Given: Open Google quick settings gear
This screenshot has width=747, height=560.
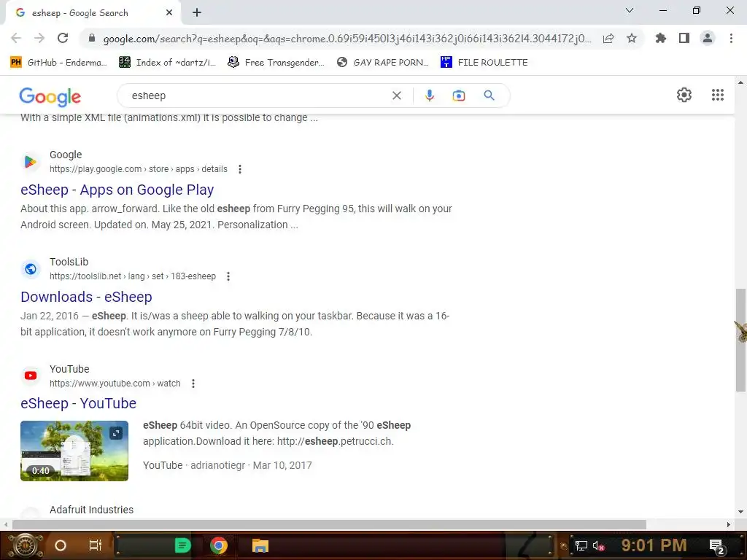Looking at the screenshot, I should click(684, 95).
